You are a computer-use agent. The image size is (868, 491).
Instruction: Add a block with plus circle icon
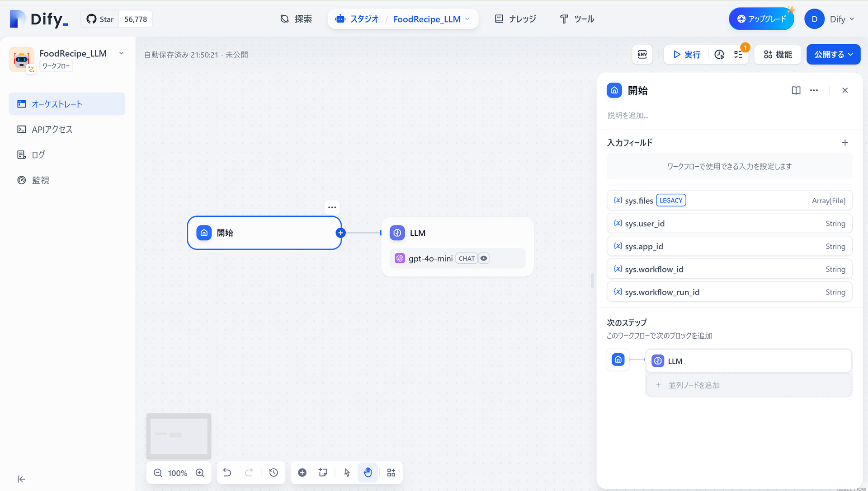[x=302, y=472]
